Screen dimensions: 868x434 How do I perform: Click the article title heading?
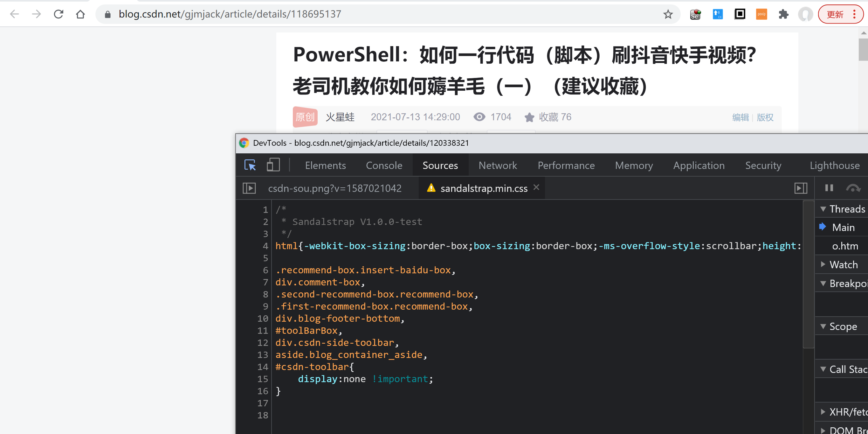coord(524,70)
